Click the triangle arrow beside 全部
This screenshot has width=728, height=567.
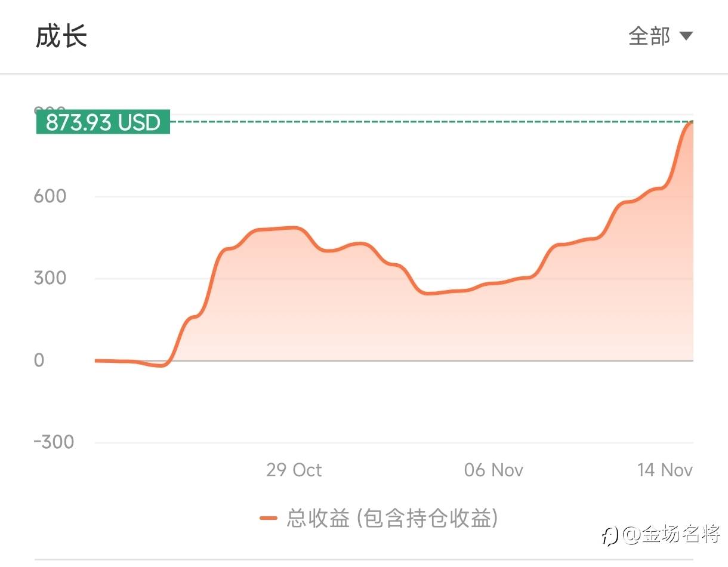click(x=686, y=36)
